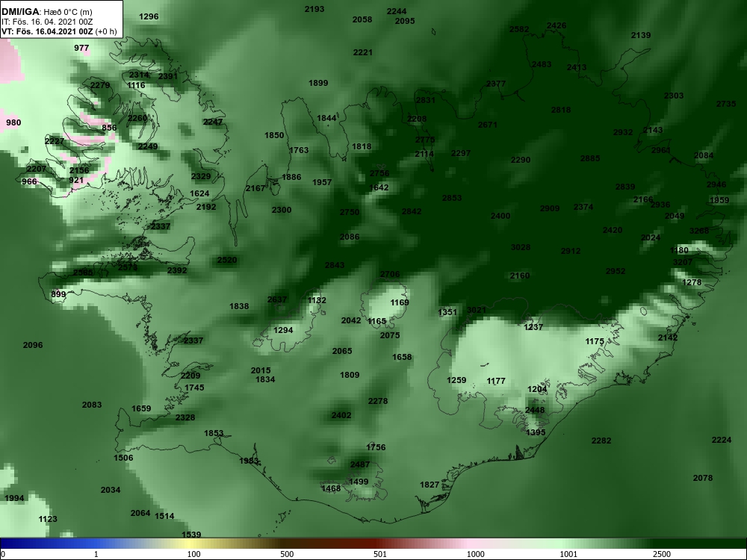Click the value 1237
Image resolution: width=747 pixels, height=560 pixels.
[x=533, y=327]
